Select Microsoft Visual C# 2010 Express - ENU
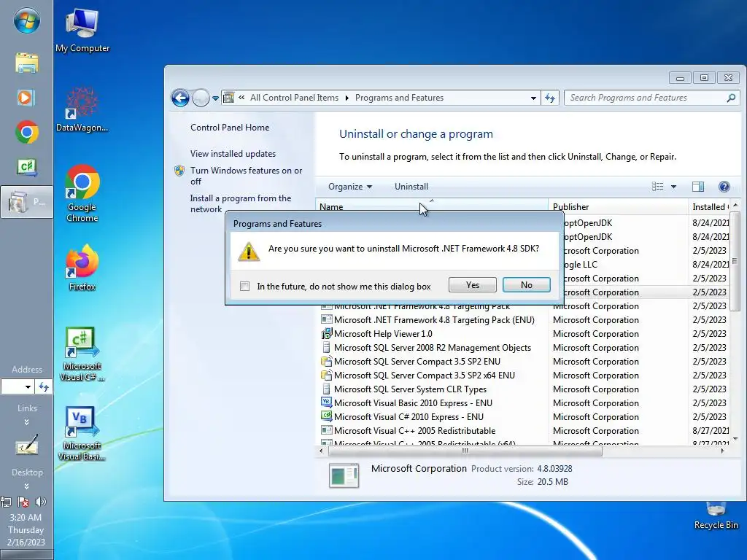747x560 pixels. [x=523, y=416]
